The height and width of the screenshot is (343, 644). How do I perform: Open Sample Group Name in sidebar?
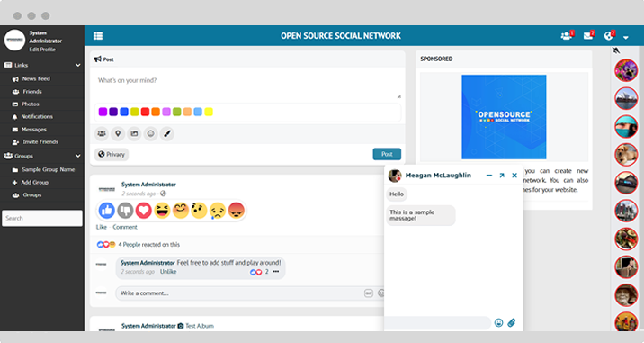point(48,169)
